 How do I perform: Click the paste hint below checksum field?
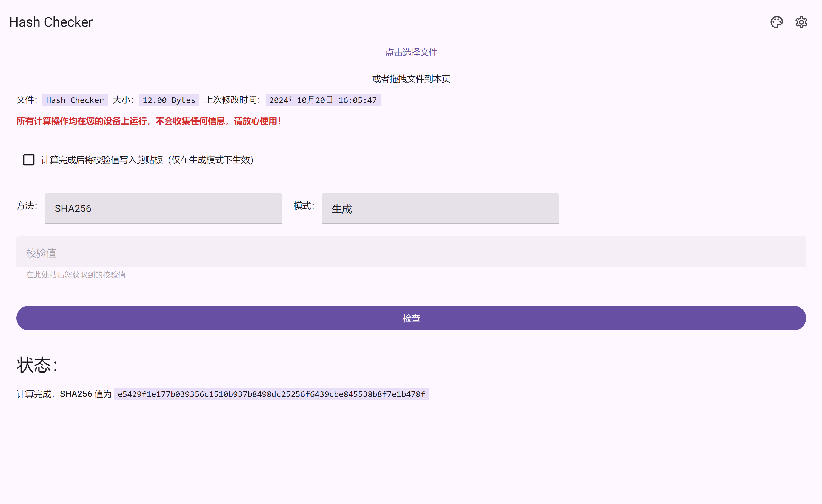(x=76, y=275)
